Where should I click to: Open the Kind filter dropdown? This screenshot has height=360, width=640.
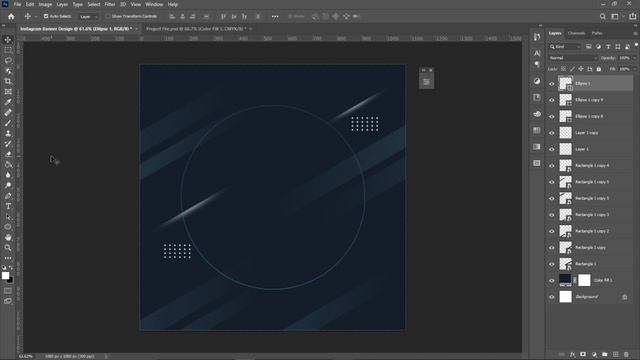click(x=565, y=47)
